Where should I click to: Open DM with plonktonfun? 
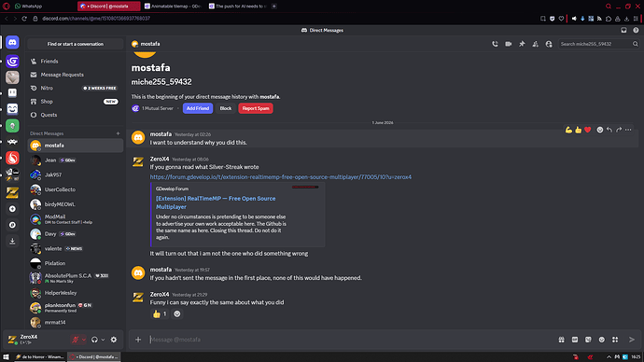point(76,308)
